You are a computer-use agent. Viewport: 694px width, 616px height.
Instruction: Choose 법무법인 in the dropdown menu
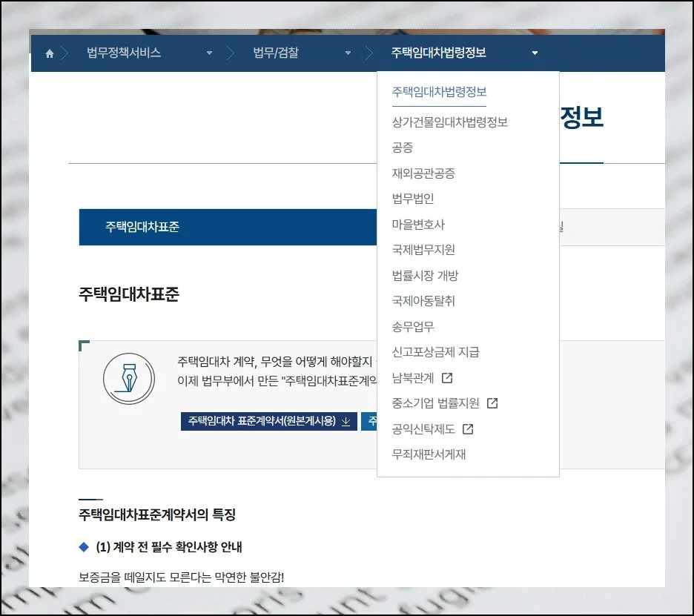413,199
